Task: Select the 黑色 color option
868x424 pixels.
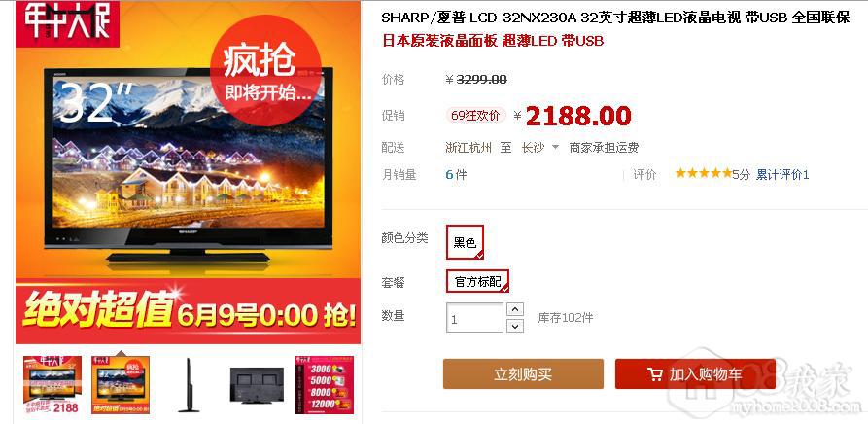Action: tap(465, 242)
